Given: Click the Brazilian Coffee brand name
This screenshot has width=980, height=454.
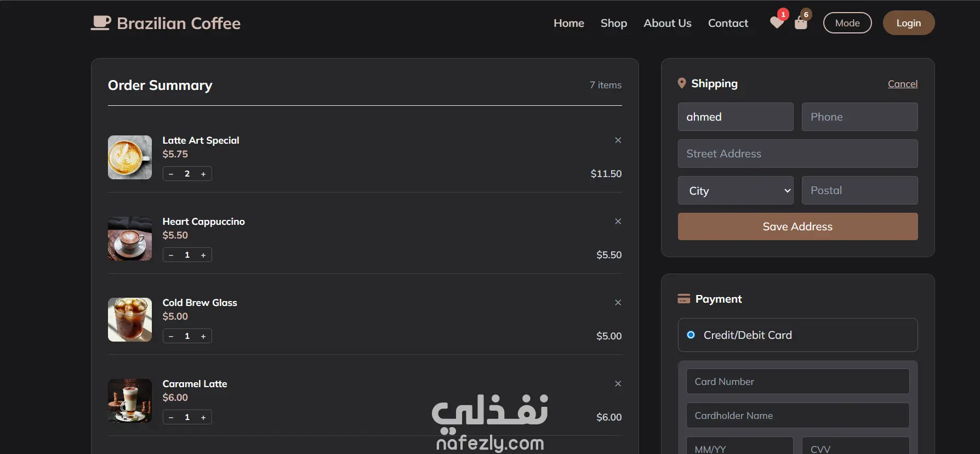Looking at the screenshot, I should point(179,23).
